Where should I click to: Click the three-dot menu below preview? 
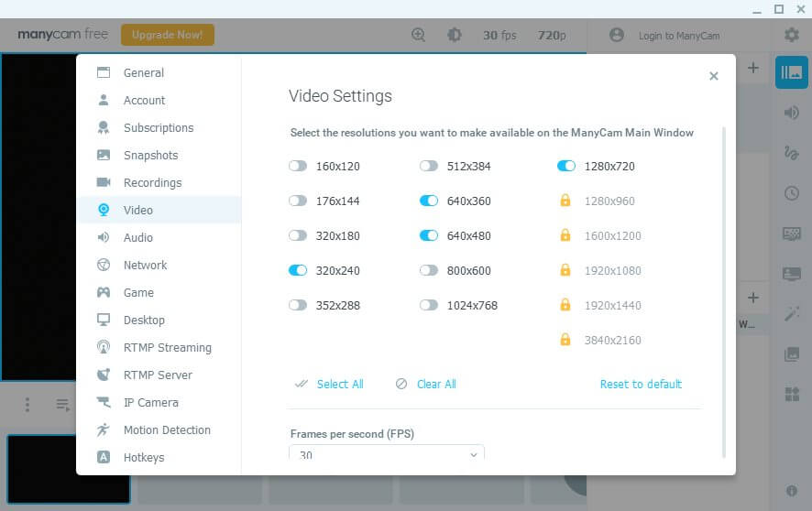[x=27, y=405]
